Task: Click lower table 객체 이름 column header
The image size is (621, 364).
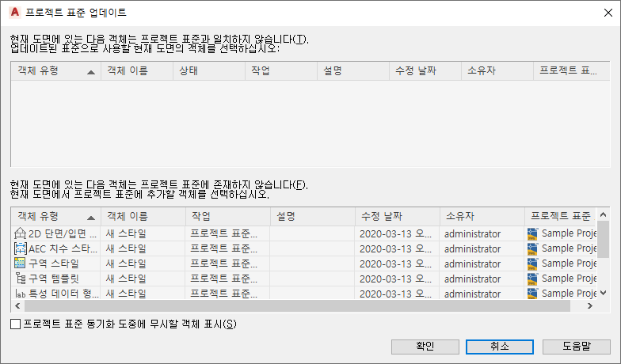Action: pos(143,217)
